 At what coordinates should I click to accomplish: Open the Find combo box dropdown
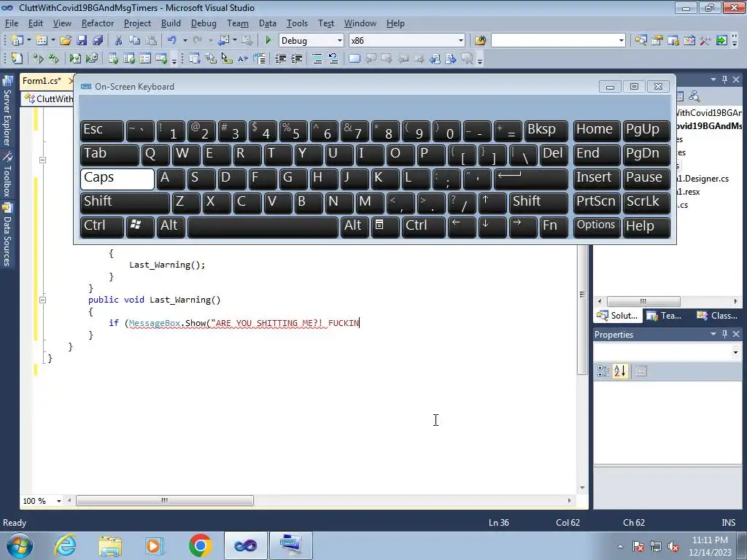(622, 41)
